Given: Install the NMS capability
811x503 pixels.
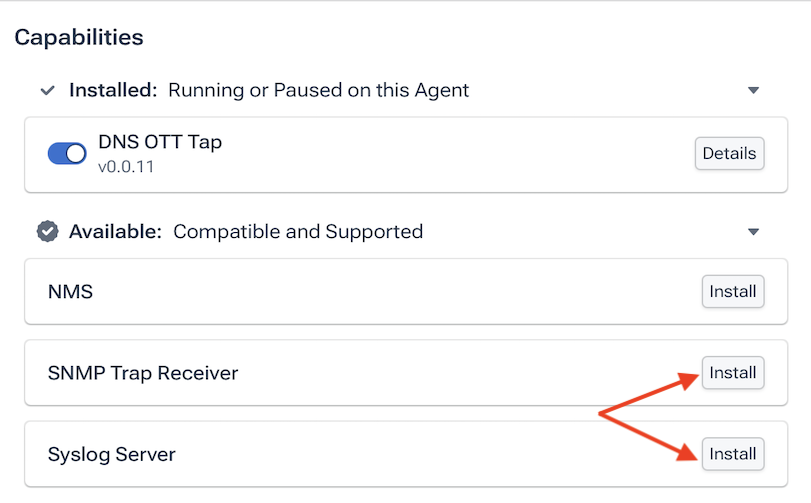Looking at the screenshot, I should pos(733,292).
